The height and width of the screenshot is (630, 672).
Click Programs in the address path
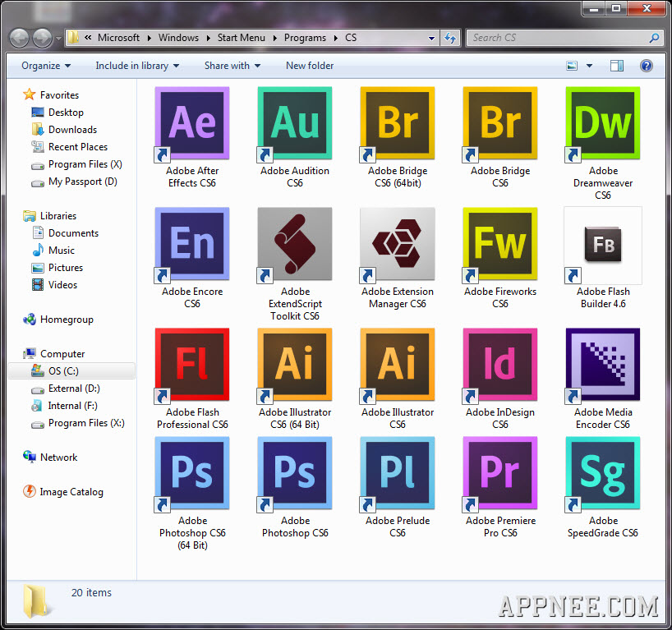click(x=305, y=38)
